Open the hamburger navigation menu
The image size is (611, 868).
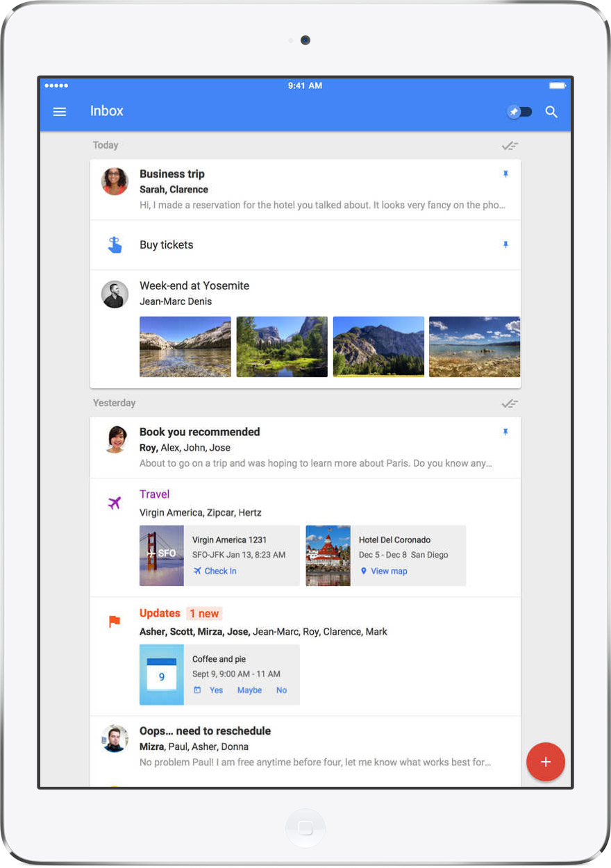[x=60, y=112]
